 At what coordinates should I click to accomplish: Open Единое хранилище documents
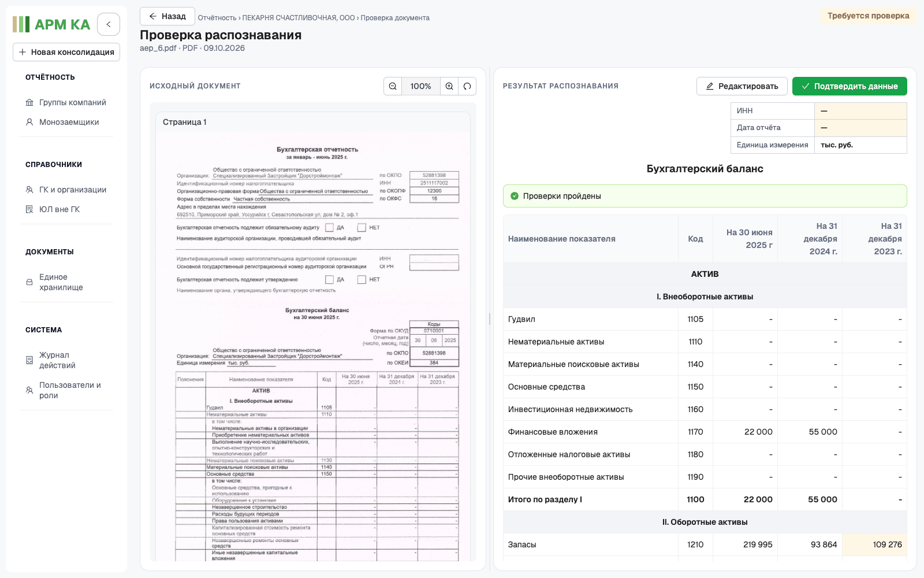[x=66, y=282]
